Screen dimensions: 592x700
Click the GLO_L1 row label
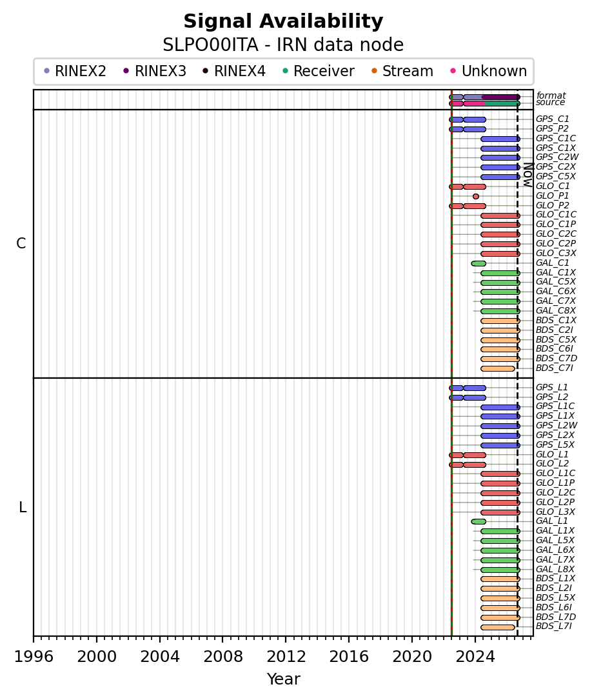[552, 454]
